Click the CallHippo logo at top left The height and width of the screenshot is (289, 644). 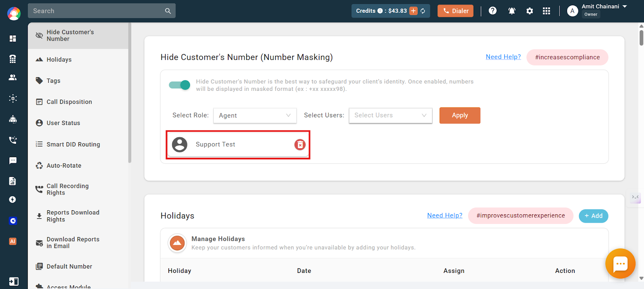(14, 14)
